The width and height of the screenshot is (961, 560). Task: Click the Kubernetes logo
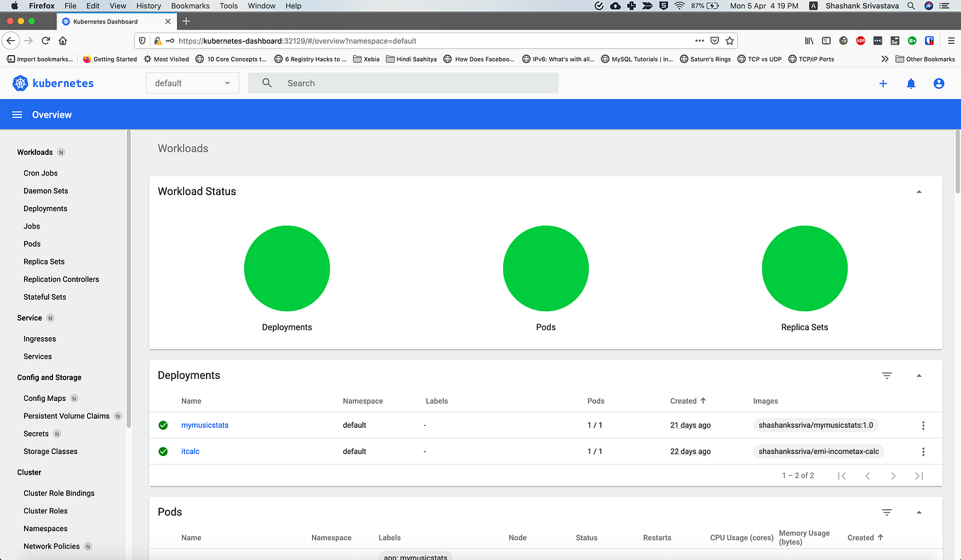pyautogui.click(x=53, y=83)
